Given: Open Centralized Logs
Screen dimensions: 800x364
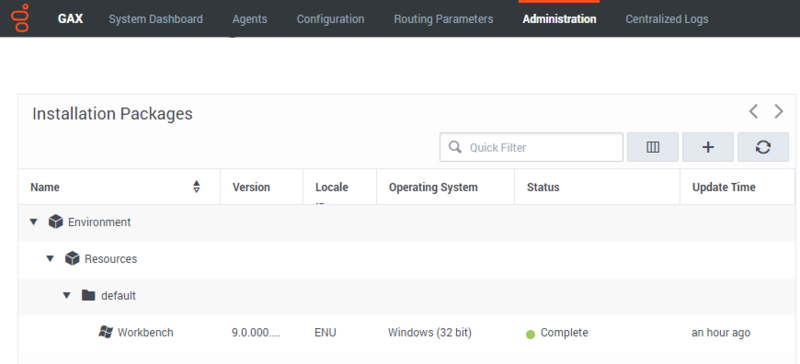Looking at the screenshot, I should click(x=667, y=19).
